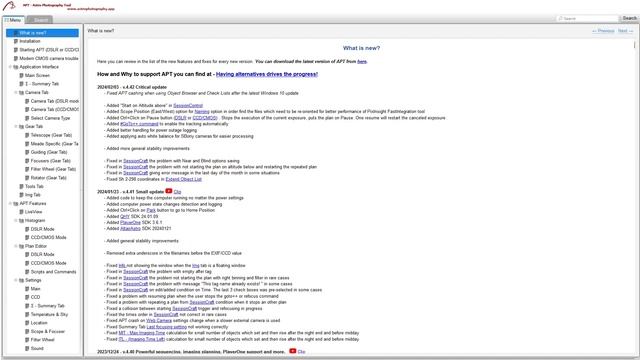Screen dimensions: 640x360
Task: Click the page icon beside Select Camera Type
Action: click(x=27, y=118)
